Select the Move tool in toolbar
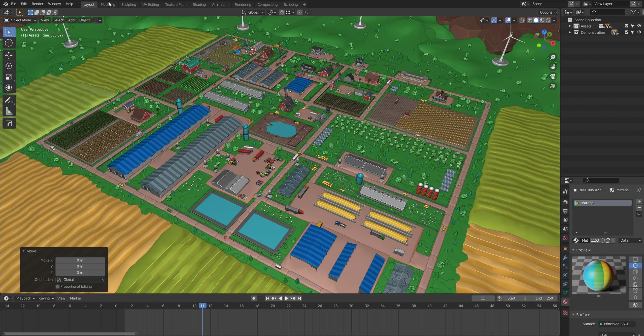The height and width of the screenshot is (336, 644). (x=9, y=55)
